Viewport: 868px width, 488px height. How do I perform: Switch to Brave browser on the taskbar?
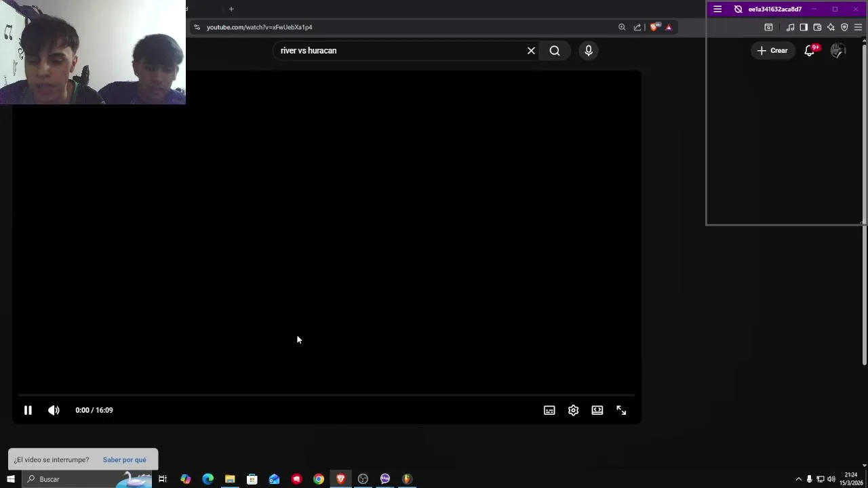(x=340, y=479)
